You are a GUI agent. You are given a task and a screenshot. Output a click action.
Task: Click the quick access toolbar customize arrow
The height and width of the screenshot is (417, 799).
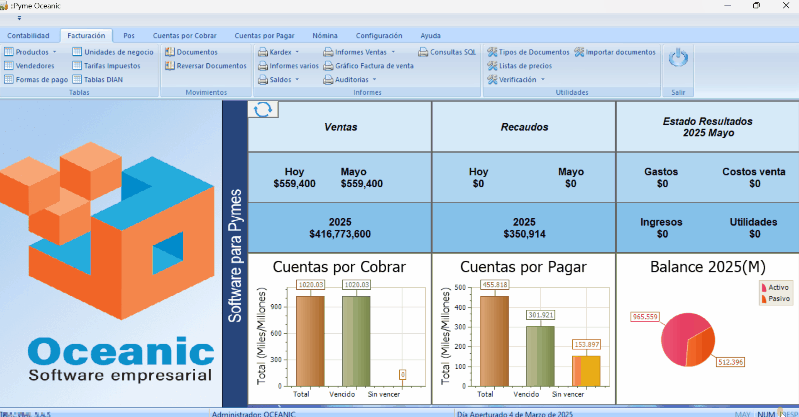(x=18, y=17)
